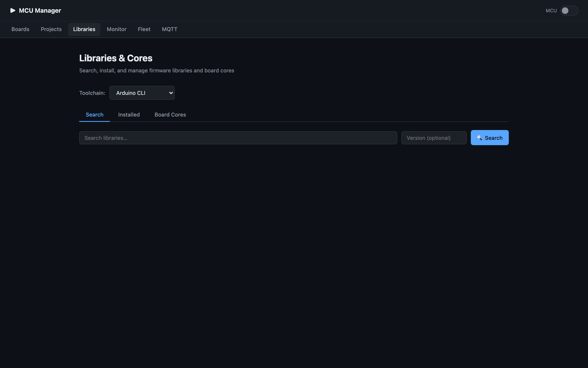Toggle the MCU switch
This screenshot has width=588, height=368.
[569, 11]
